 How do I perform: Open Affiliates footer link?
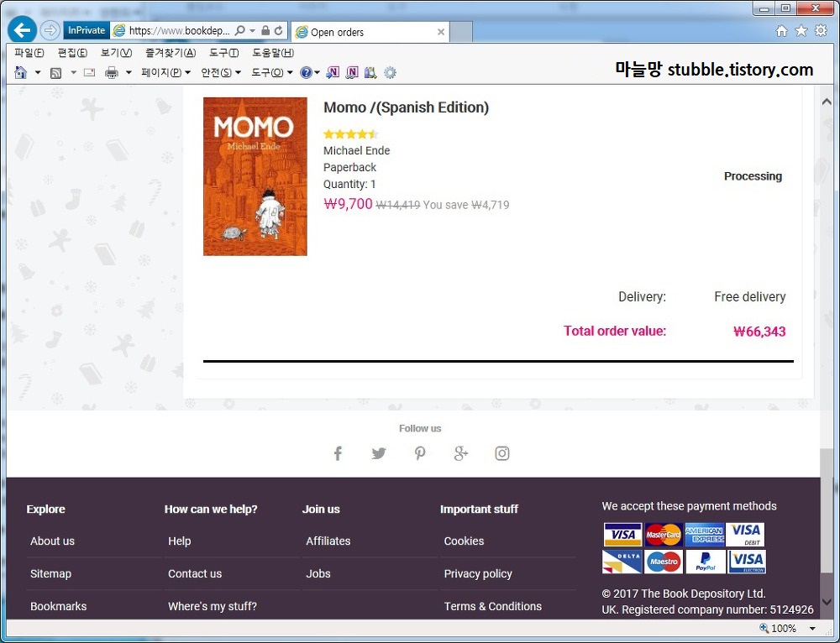click(x=328, y=541)
